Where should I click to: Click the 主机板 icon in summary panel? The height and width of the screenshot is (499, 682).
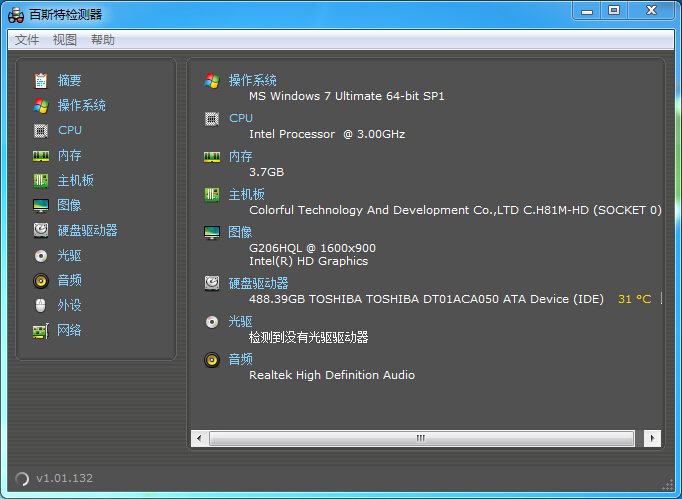212,194
